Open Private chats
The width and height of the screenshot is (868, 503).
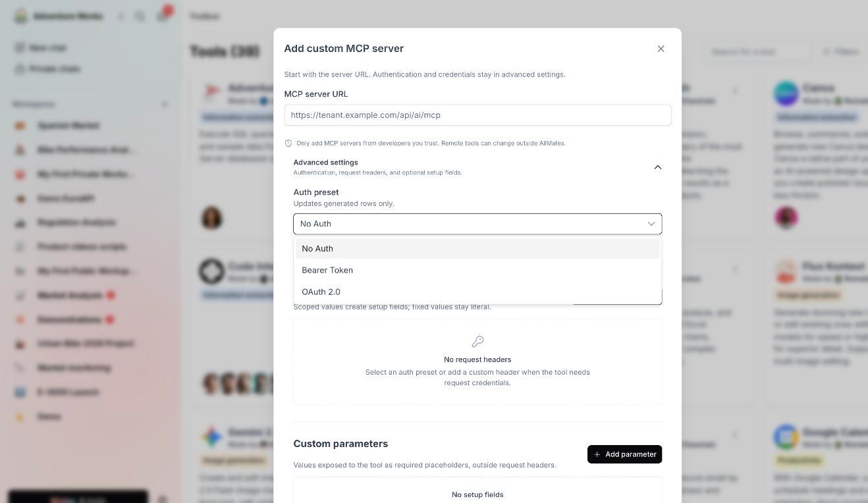point(54,68)
